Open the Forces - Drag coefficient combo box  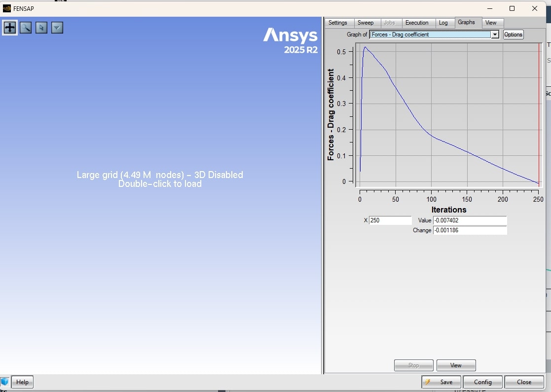coord(430,35)
